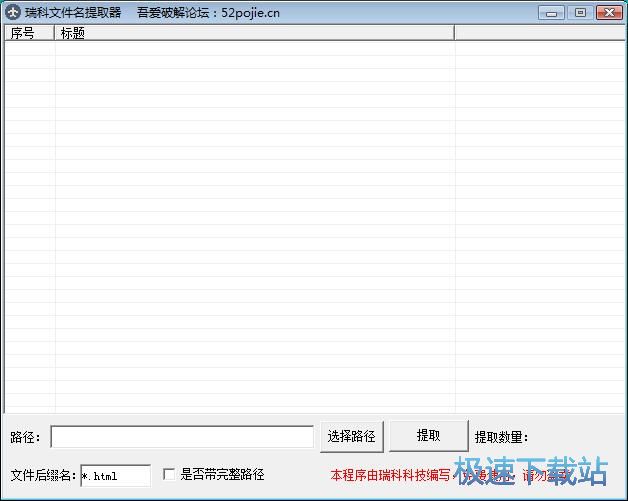This screenshot has width=628, height=501.
Task: Maximize the 瑞科文件名提取器 window
Action: [x=580, y=13]
